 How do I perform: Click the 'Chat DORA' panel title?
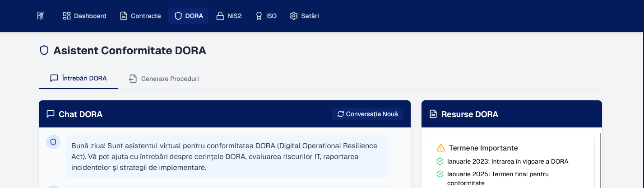80,114
